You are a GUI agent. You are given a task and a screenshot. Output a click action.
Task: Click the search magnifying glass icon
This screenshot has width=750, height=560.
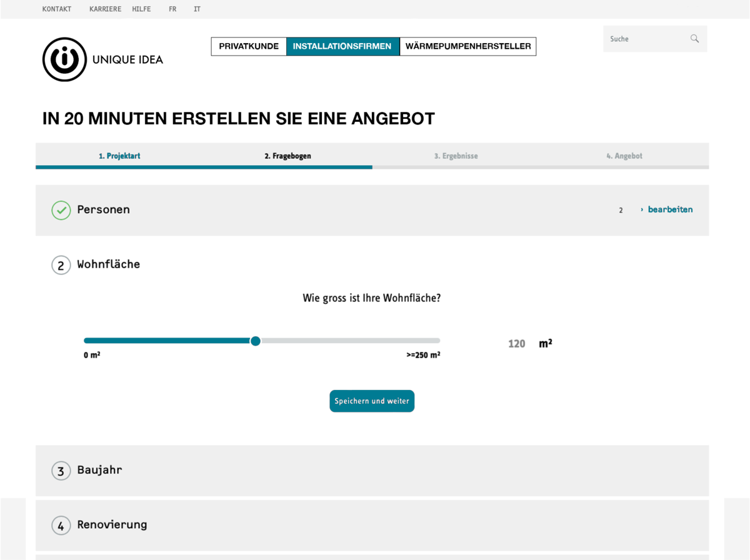pyautogui.click(x=694, y=39)
